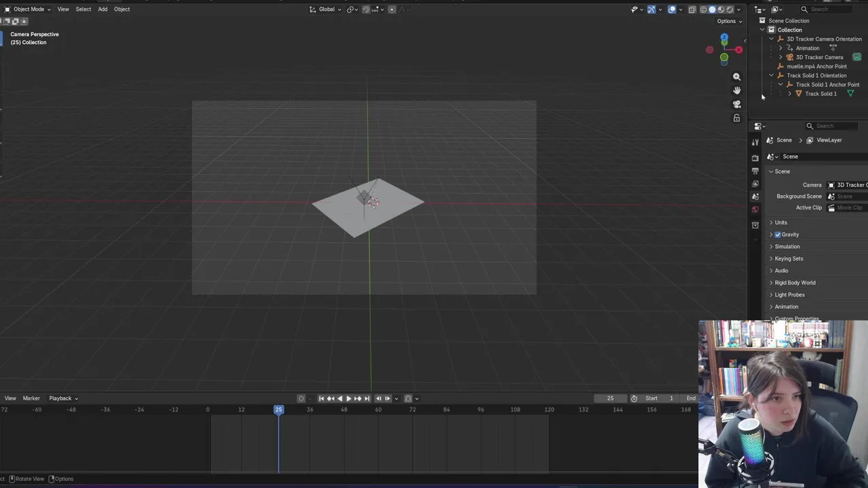Expand the Units panel
This screenshot has width=868, height=488.
click(x=781, y=222)
